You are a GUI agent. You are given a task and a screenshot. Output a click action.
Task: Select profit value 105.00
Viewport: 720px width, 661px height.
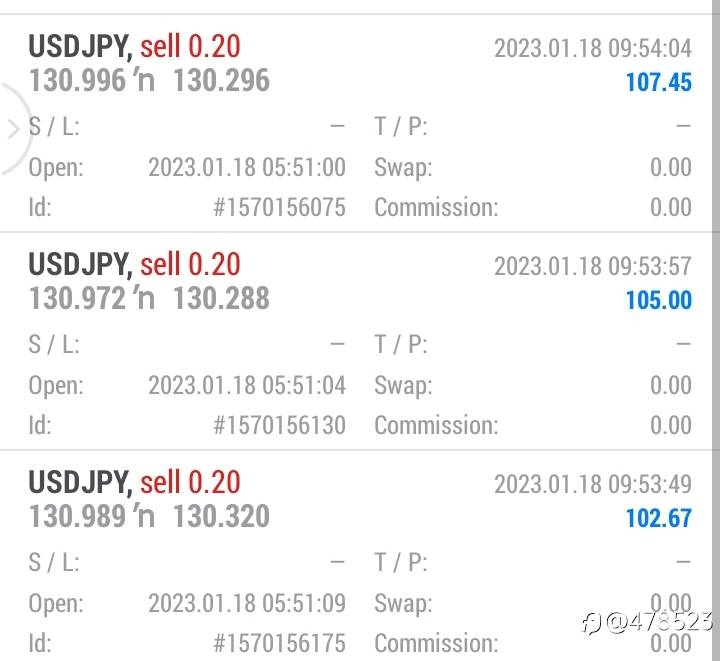point(658,301)
